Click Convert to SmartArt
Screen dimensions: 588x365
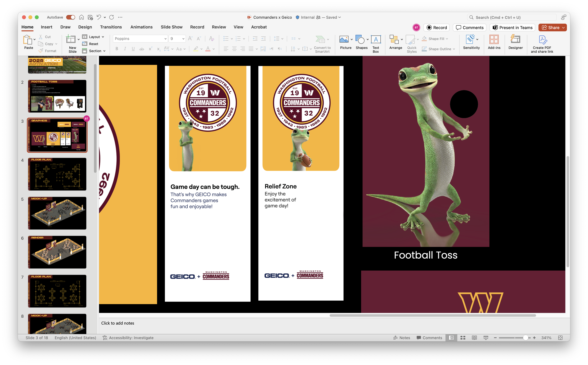coord(322,44)
